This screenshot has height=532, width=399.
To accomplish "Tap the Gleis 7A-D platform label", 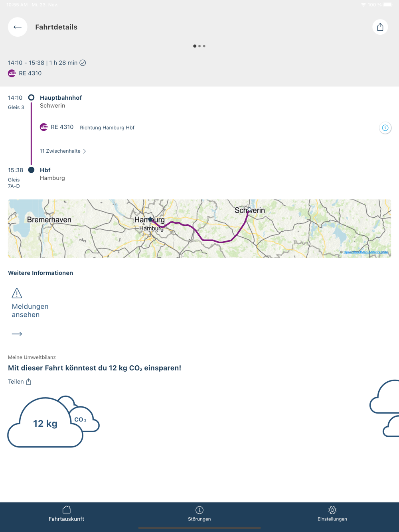I will click(x=14, y=183).
